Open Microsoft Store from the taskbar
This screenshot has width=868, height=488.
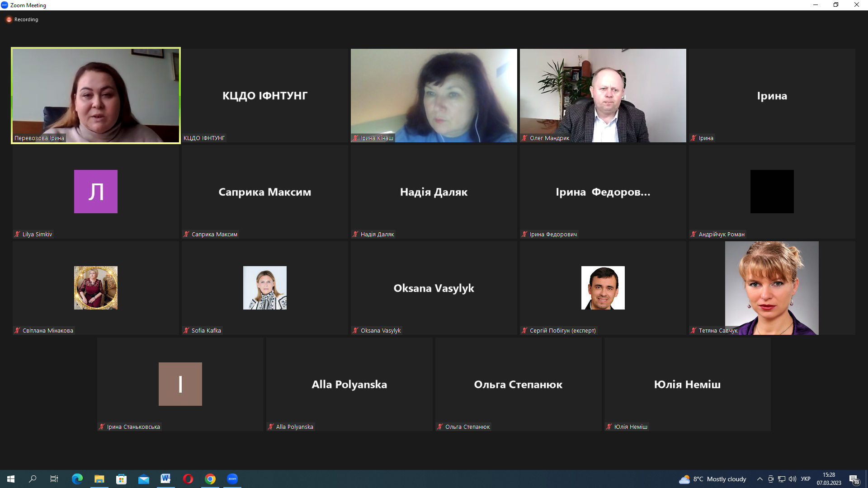tap(121, 479)
